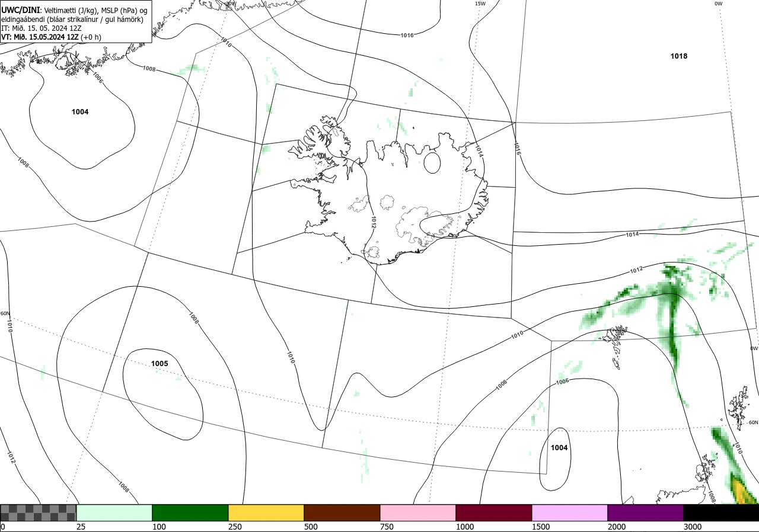Pick the maroon 1000–1500 legend swatch

click(494, 512)
